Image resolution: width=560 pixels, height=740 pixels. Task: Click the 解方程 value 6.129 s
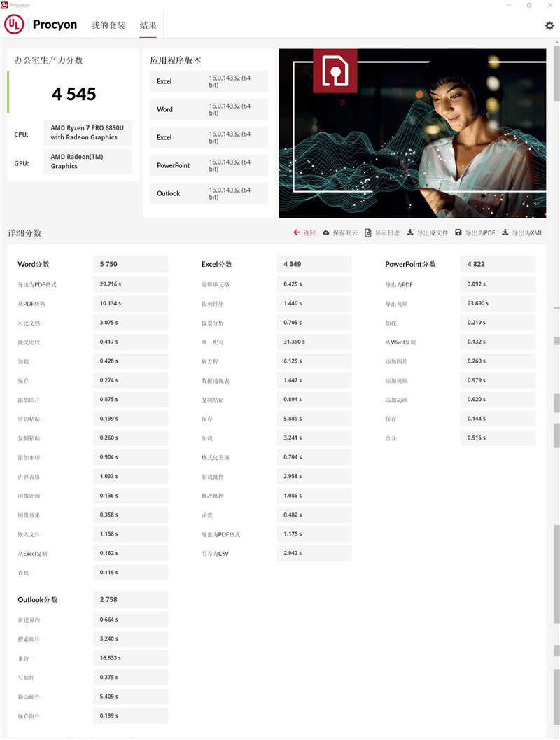tap(314, 361)
